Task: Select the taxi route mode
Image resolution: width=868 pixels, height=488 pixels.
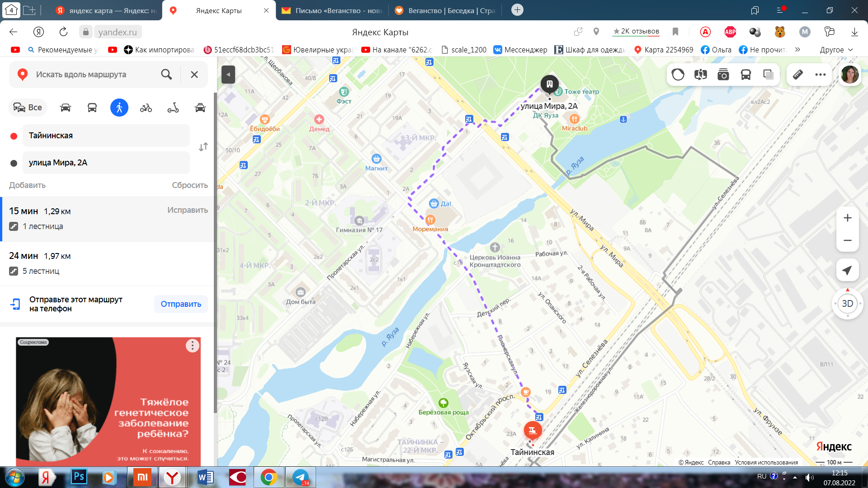Action: point(200,108)
